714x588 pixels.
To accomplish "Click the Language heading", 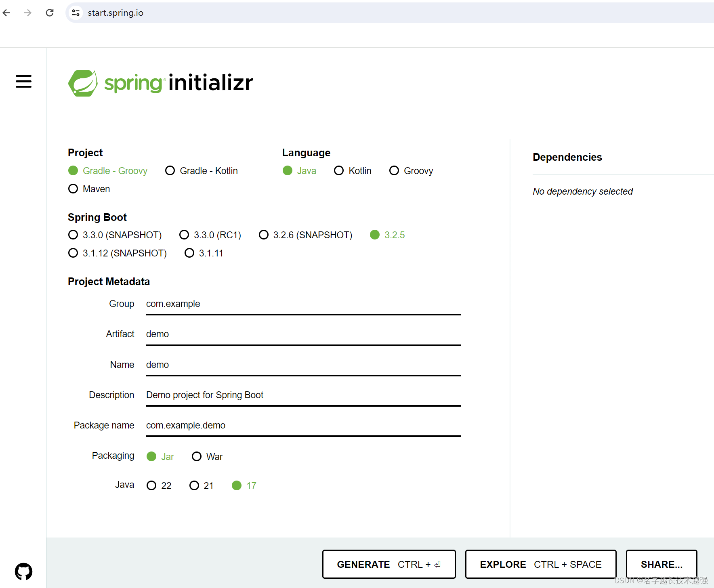I will click(306, 153).
